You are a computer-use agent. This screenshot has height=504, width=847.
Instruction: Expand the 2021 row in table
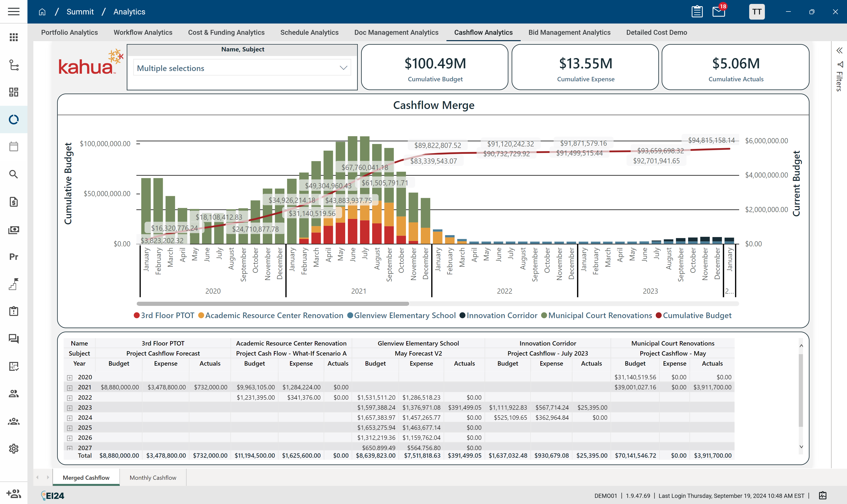(70, 387)
